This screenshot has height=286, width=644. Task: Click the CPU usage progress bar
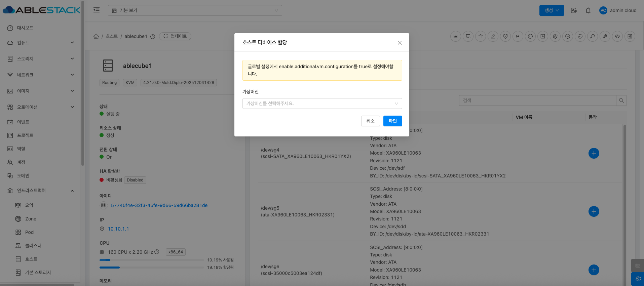tap(151, 260)
